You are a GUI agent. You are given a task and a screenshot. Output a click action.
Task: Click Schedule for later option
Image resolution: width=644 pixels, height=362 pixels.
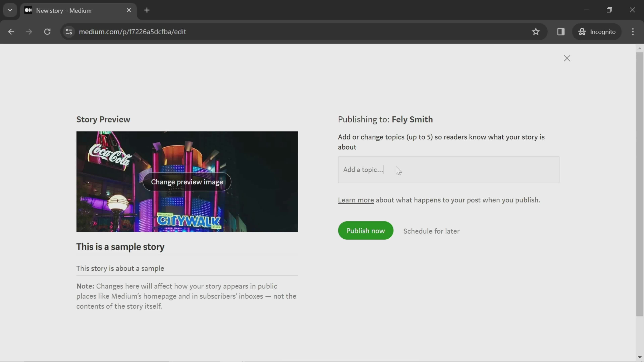click(431, 231)
